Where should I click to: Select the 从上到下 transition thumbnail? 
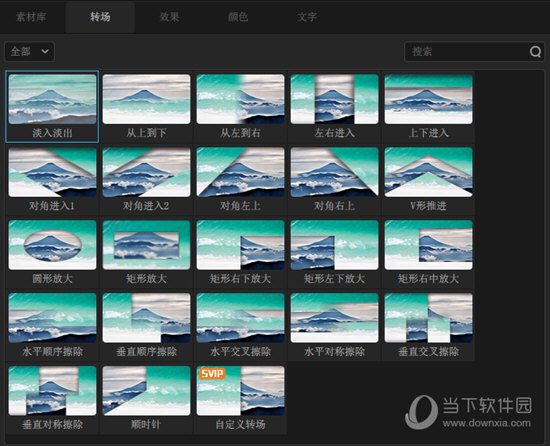coord(146,99)
